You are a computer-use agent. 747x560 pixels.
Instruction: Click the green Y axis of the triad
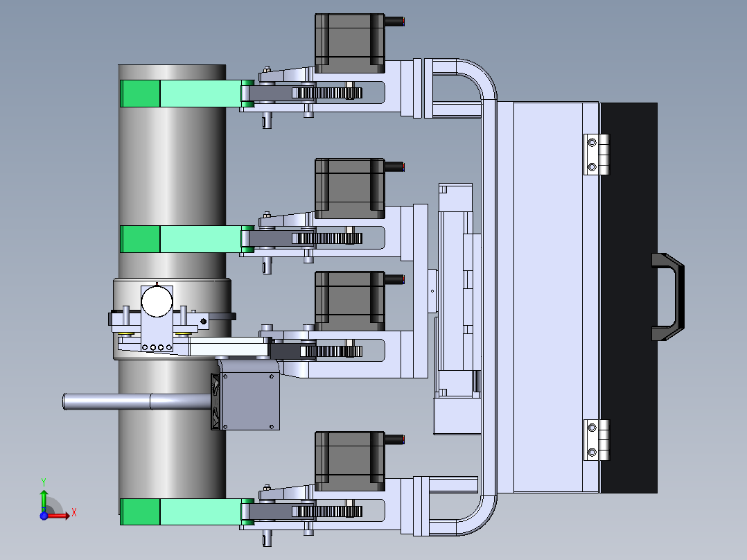pos(44,500)
